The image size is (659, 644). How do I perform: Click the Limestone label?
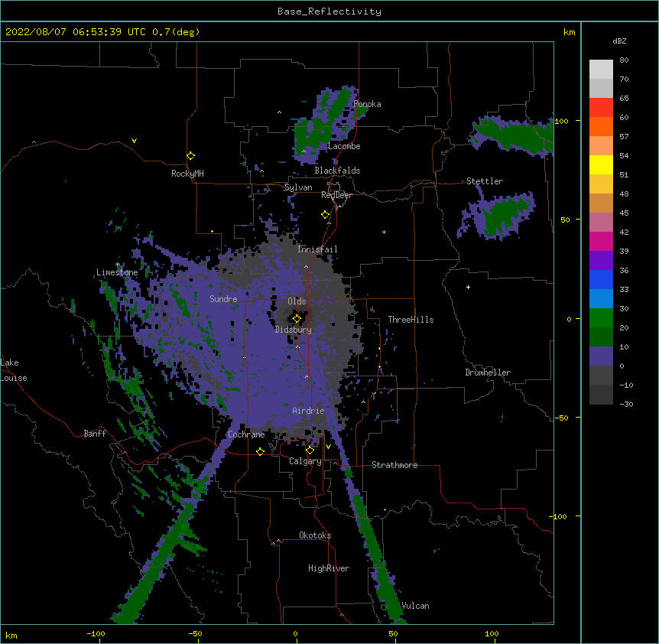[117, 272]
